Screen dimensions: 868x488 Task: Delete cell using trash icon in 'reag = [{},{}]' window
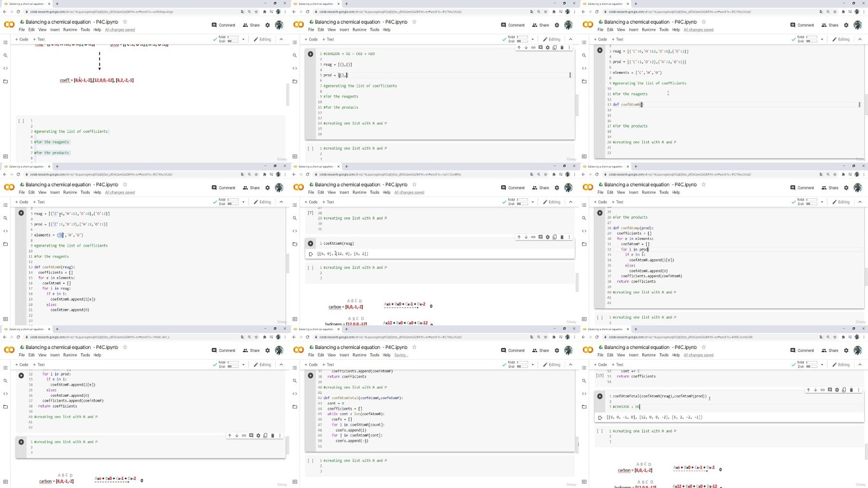561,48
